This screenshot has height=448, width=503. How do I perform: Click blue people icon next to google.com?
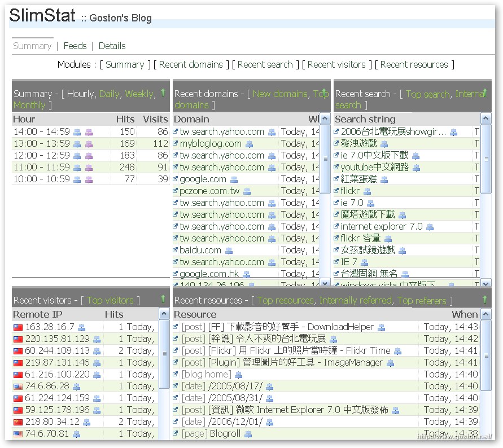[234, 180]
